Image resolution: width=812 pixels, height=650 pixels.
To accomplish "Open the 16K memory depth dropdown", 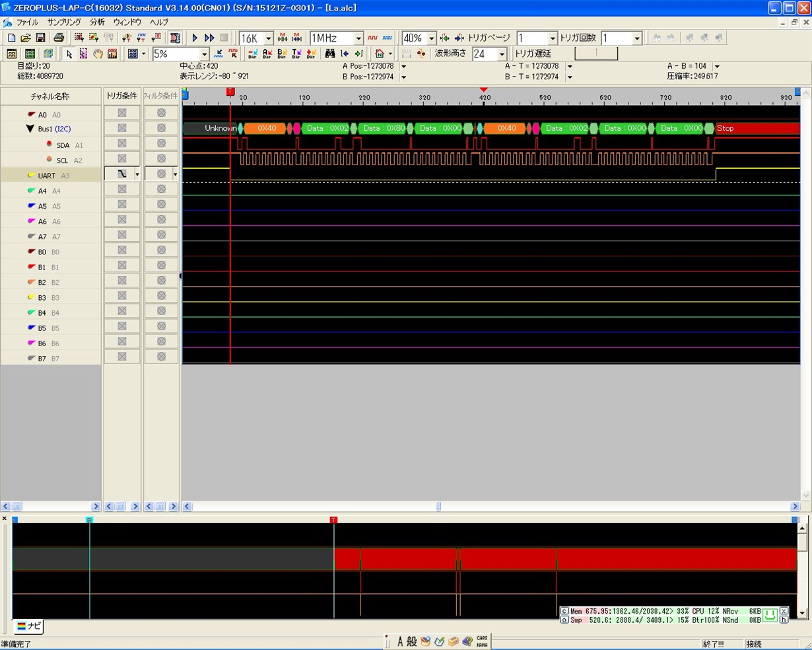I will 268,38.
